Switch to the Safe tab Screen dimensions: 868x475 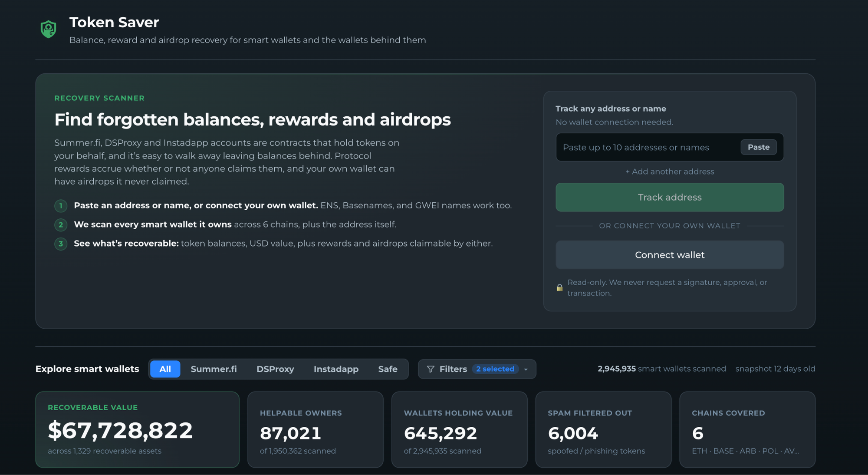(388, 369)
